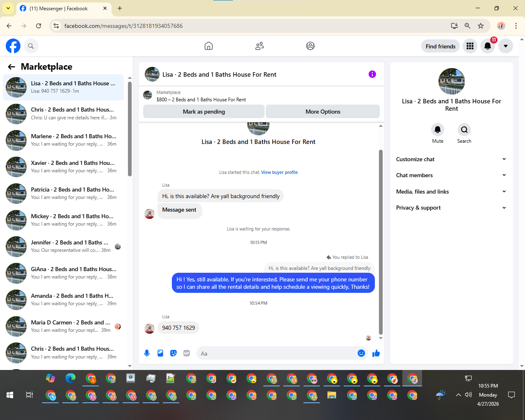Viewport: 525px width, 420px height.
Task: Click the address bar URL
Action: pos(123,26)
